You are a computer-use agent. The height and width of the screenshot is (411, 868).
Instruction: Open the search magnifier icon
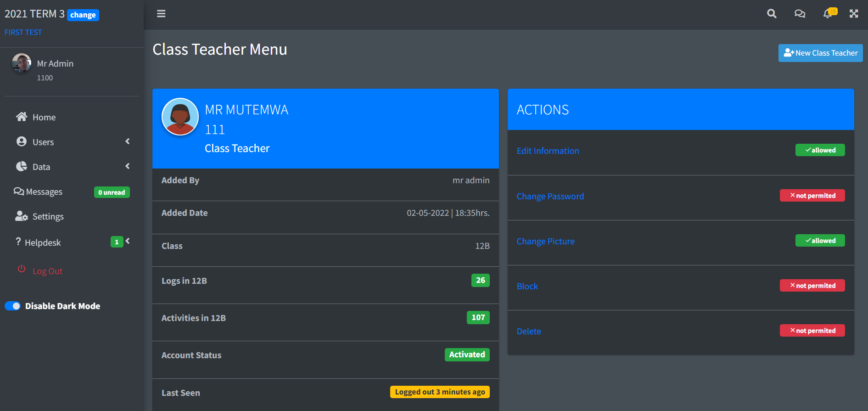pos(772,14)
